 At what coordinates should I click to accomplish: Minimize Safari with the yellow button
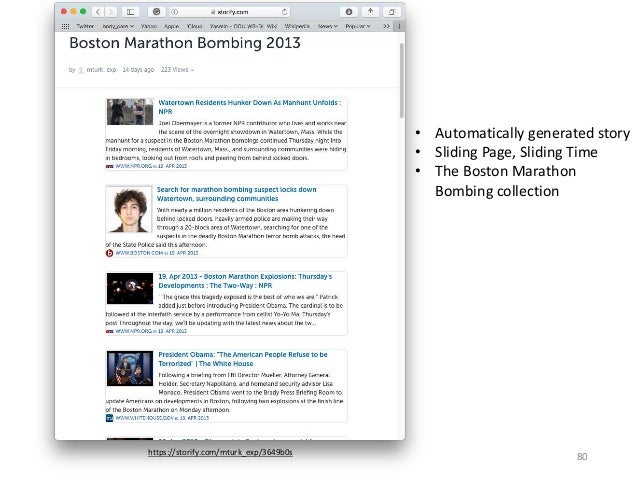(73, 11)
